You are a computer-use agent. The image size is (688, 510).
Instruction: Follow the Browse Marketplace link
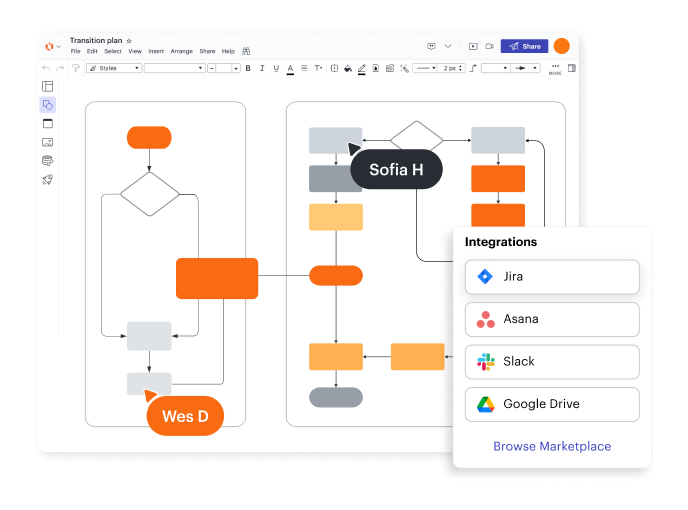pyautogui.click(x=551, y=446)
